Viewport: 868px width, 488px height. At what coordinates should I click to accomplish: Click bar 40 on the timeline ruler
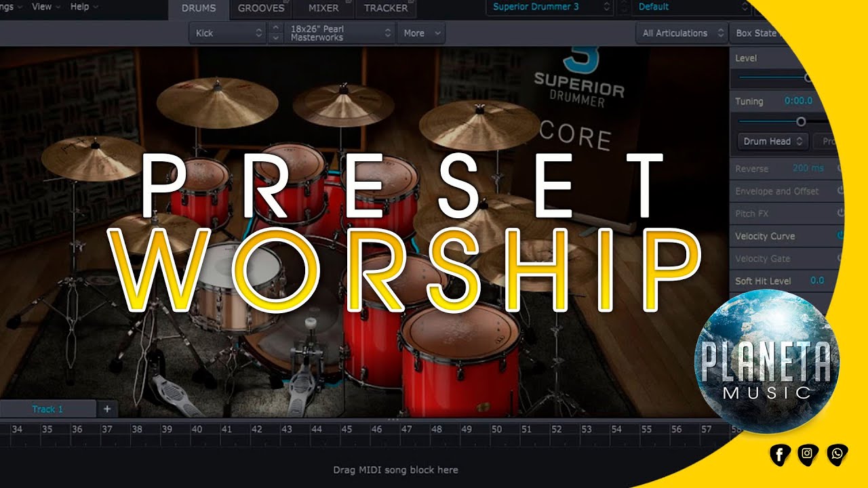pyautogui.click(x=197, y=430)
